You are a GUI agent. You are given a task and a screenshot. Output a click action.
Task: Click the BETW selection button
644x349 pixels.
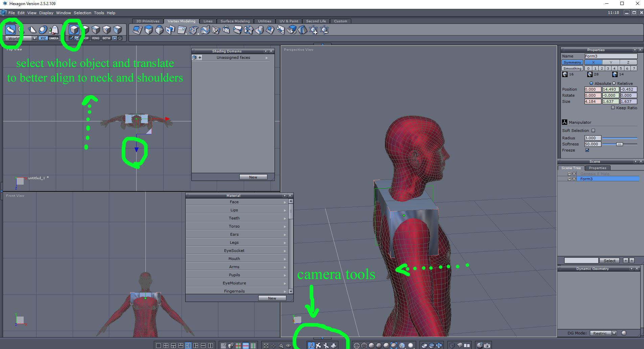(x=106, y=38)
